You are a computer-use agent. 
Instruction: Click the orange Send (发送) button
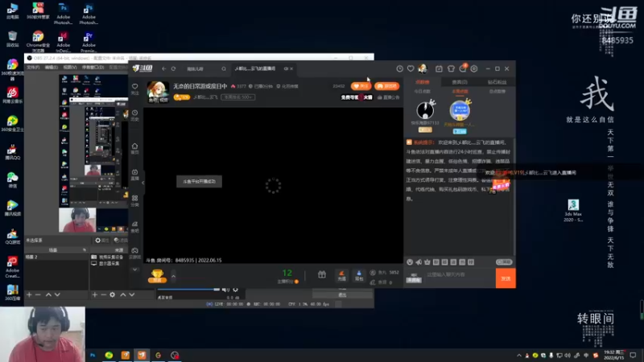coord(506,278)
